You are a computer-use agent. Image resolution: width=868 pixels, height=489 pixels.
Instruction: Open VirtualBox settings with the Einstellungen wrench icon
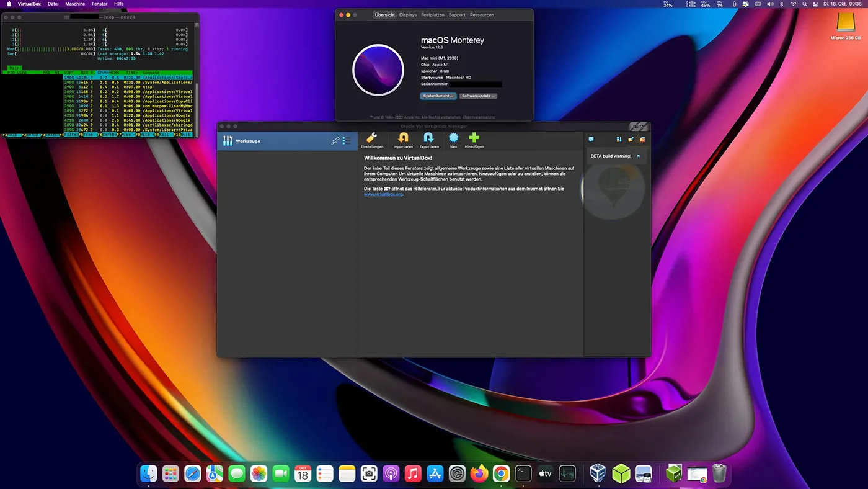click(x=371, y=138)
